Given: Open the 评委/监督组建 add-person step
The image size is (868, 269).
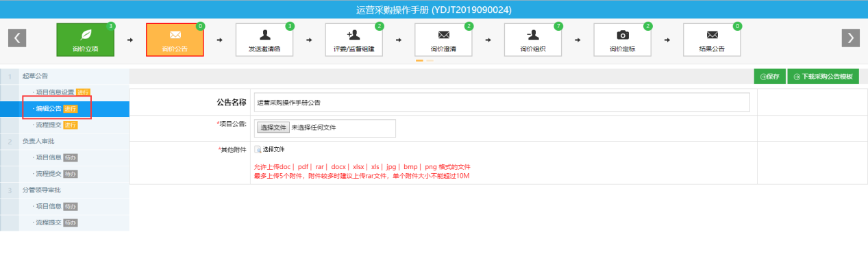Looking at the screenshot, I should (354, 40).
